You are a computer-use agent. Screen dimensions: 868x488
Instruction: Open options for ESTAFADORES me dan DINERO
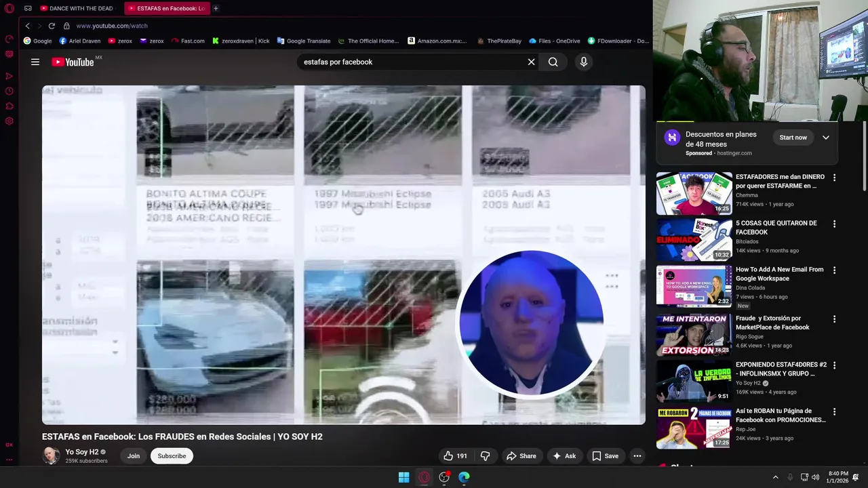(834, 178)
